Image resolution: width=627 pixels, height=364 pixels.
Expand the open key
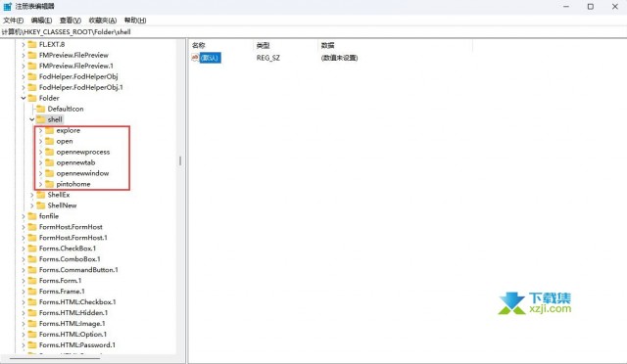click(x=40, y=141)
